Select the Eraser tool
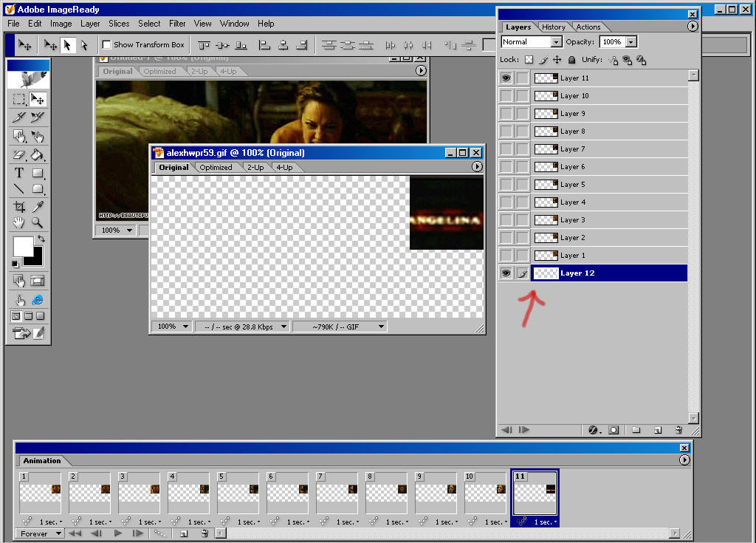This screenshot has height=543, width=756. click(x=19, y=155)
